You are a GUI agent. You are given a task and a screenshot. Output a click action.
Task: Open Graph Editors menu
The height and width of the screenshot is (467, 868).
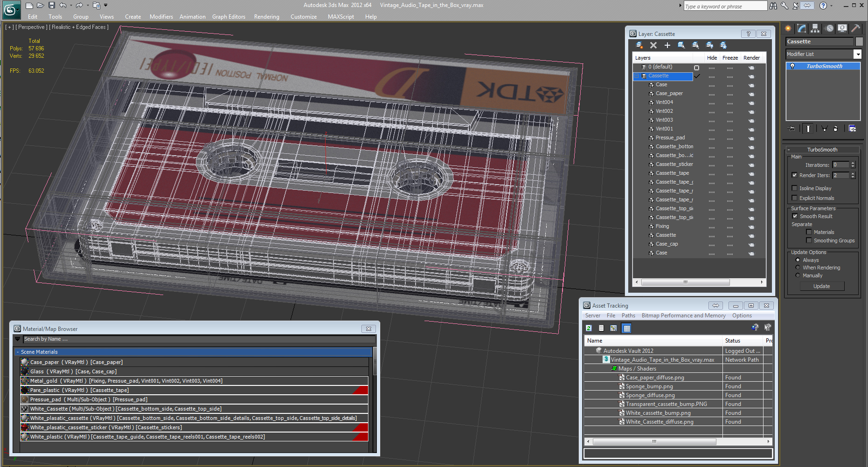[229, 17]
